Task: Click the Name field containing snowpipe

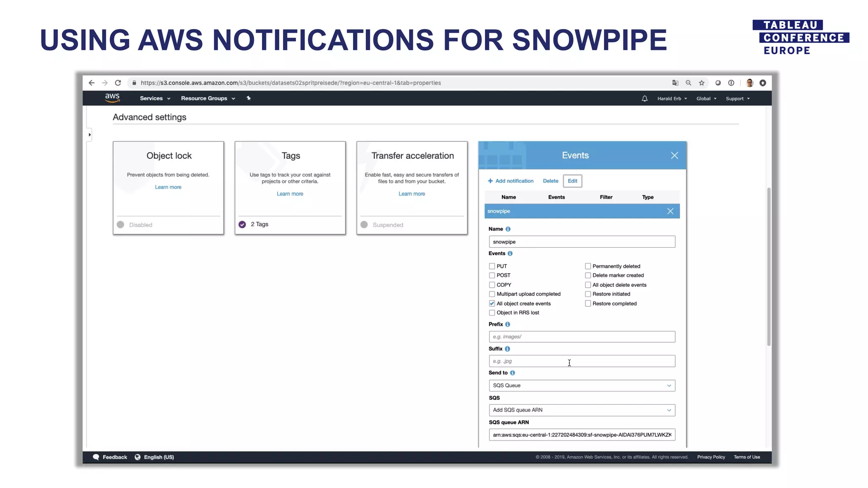Action: pyautogui.click(x=582, y=242)
